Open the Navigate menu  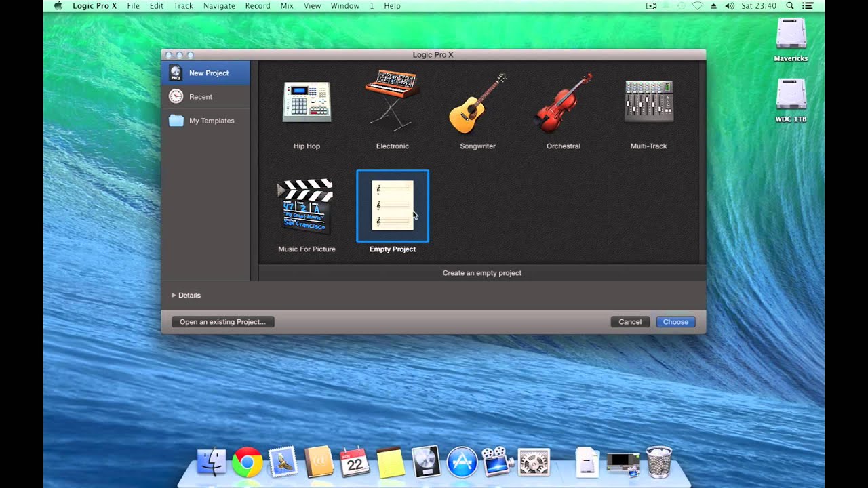219,5
